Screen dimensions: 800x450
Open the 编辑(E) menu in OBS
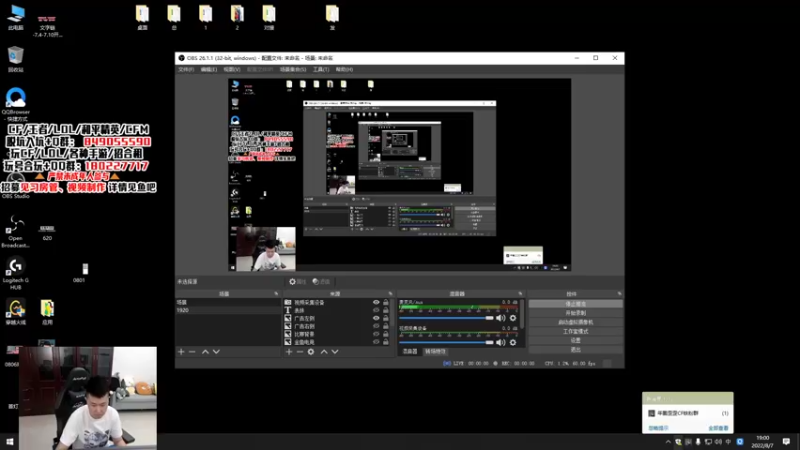click(x=209, y=69)
